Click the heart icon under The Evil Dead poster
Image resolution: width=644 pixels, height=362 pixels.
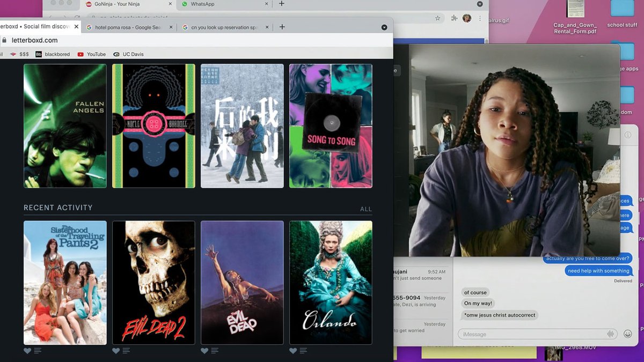pyautogui.click(x=204, y=351)
